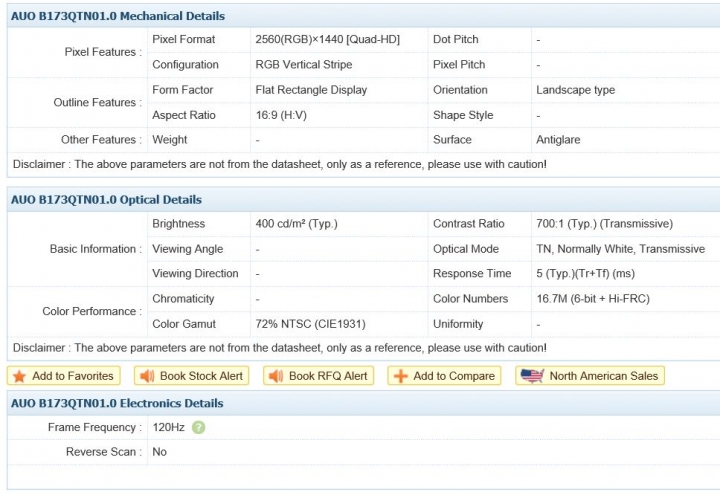Click the Flat Rectangle Display value
This screenshot has height=495, width=720.
[x=311, y=90]
